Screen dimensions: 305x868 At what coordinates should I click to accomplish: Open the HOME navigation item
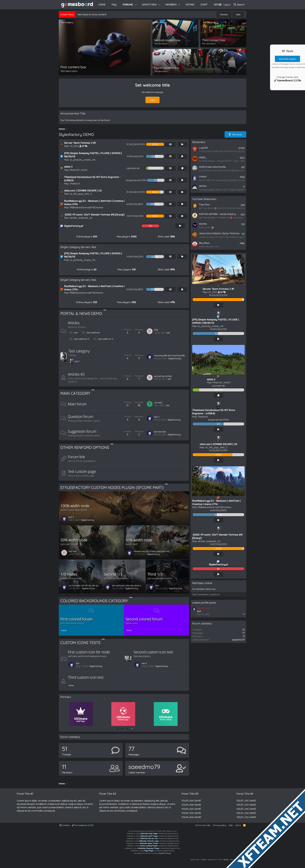point(102,5)
